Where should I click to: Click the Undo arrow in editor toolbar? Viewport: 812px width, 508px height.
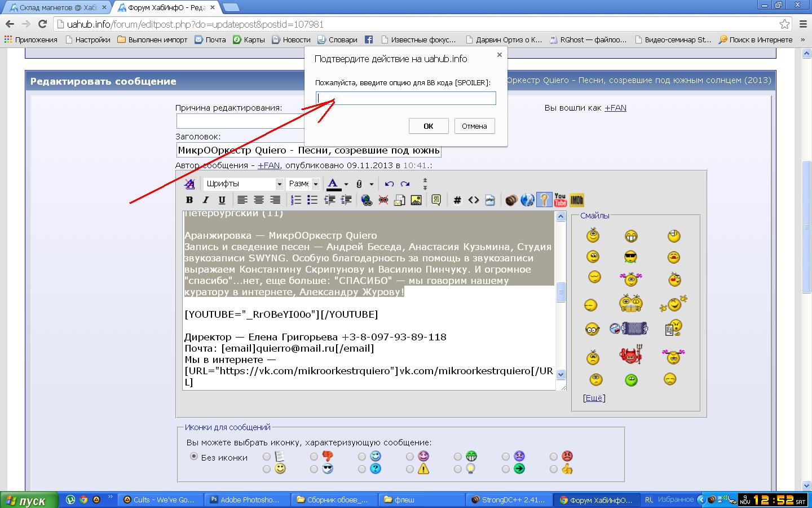(x=389, y=184)
